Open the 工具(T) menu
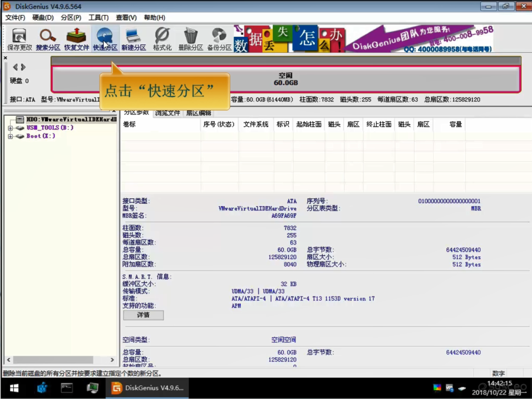The width and height of the screenshot is (532, 399). 99,18
